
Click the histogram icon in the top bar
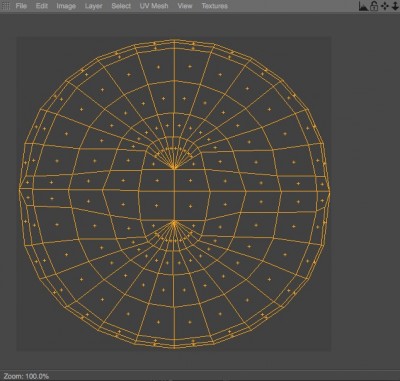click(363, 6)
